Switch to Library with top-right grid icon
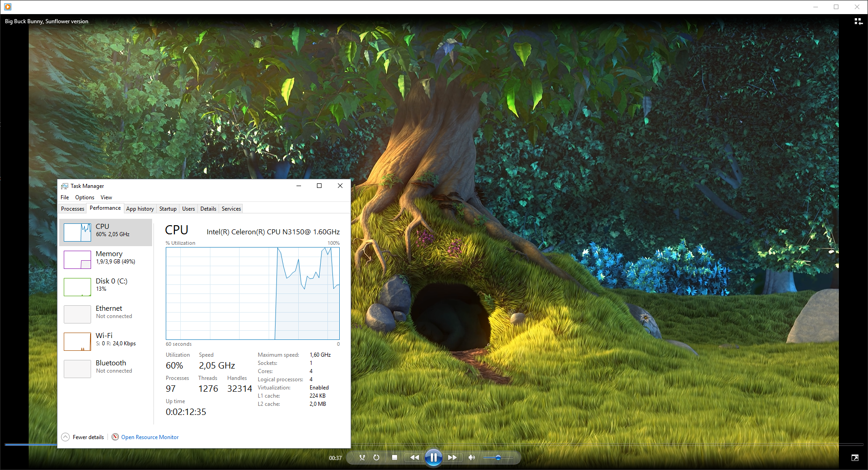 click(858, 21)
